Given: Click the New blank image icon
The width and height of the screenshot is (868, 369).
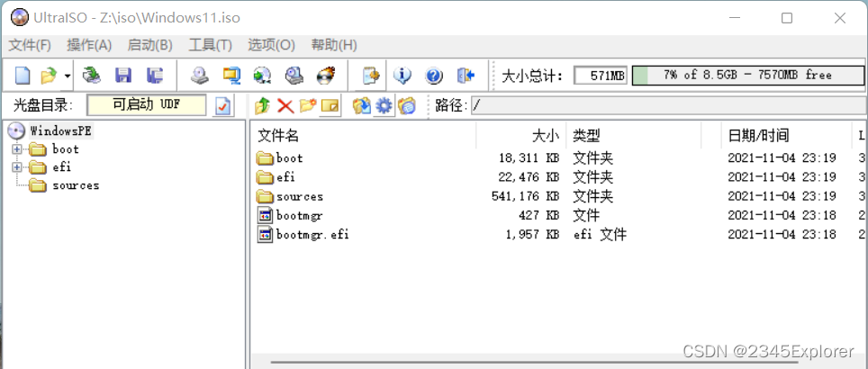Looking at the screenshot, I should click(x=23, y=76).
